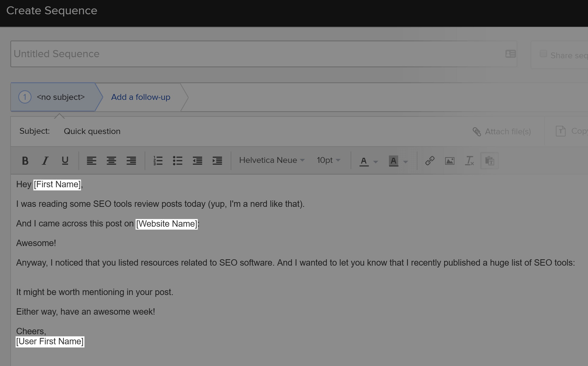Insert a bulleted list
This screenshot has width=588, height=366.
pyautogui.click(x=178, y=161)
